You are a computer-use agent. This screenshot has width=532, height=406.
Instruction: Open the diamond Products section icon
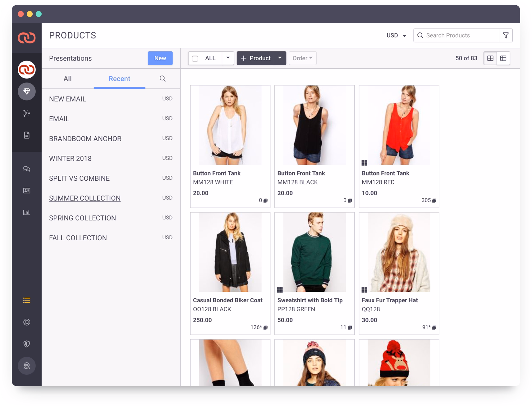point(27,91)
